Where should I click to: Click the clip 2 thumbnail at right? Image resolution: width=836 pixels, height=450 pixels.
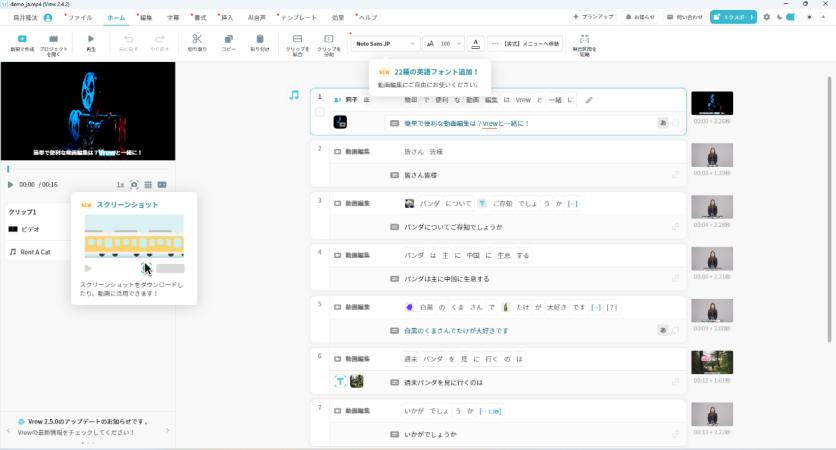[x=712, y=155]
